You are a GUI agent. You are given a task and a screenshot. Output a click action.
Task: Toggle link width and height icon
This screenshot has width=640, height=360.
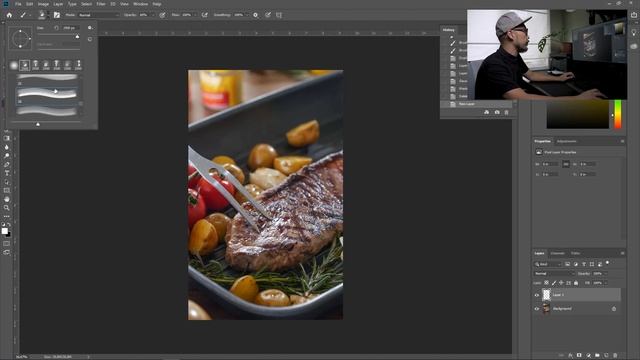(x=566, y=164)
